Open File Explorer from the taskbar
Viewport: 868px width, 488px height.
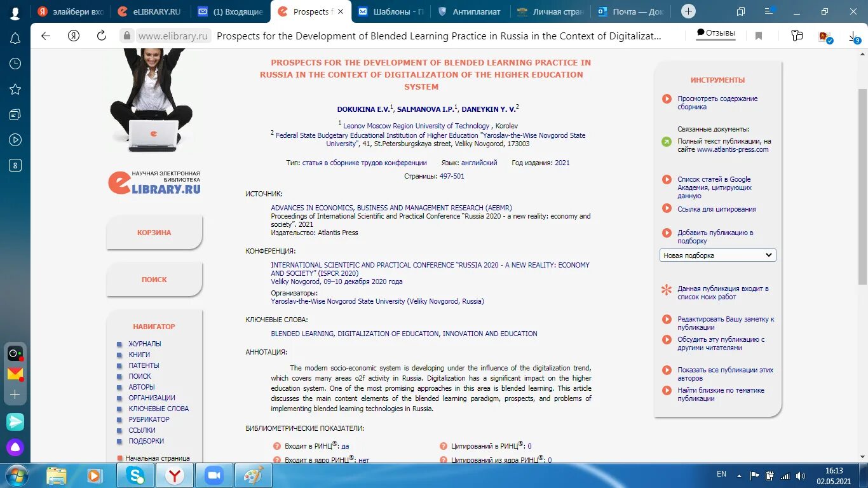pyautogui.click(x=57, y=475)
